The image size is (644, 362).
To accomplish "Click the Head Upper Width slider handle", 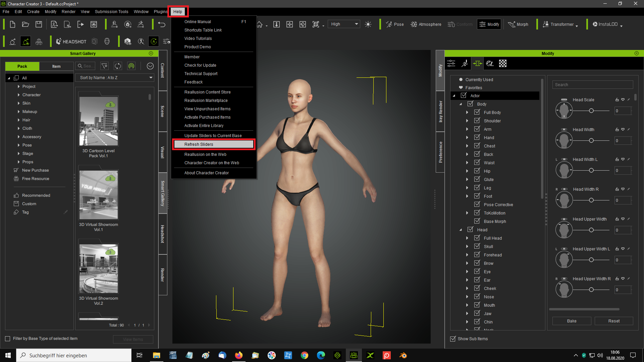I will point(591,230).
